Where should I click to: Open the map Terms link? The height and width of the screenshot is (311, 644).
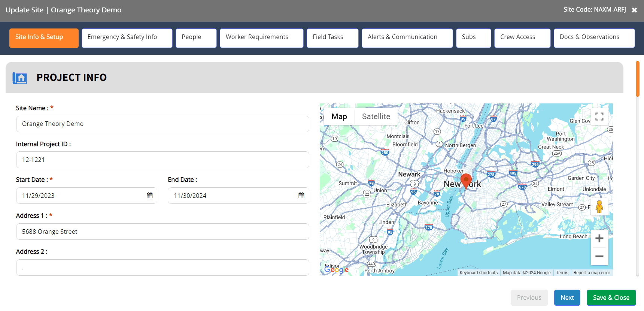click(x=562, y=273)
